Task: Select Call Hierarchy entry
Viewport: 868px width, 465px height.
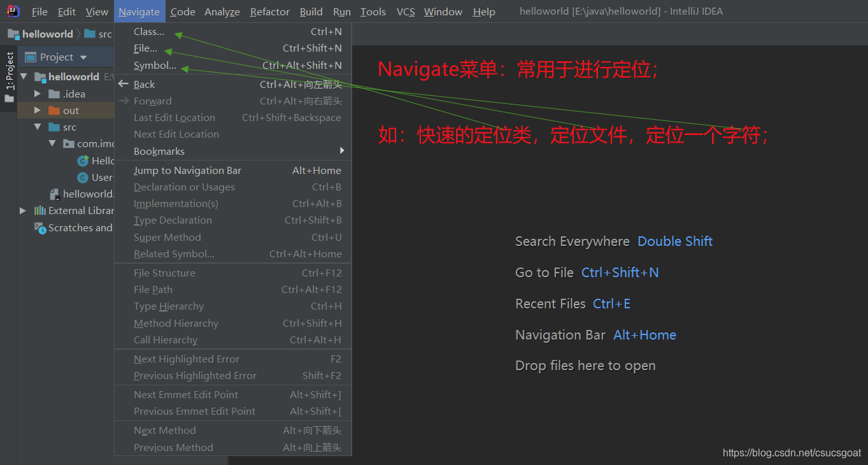Action: [x=233, y=340]
